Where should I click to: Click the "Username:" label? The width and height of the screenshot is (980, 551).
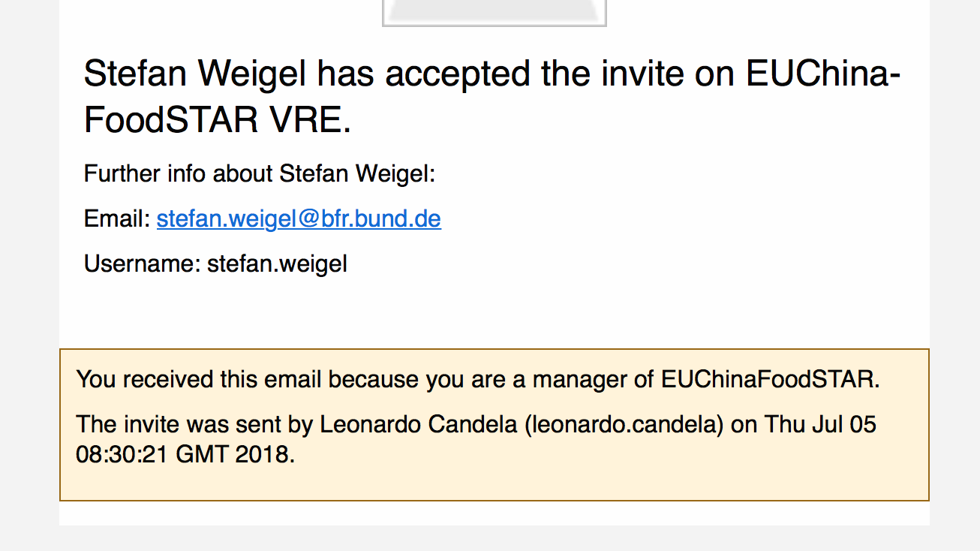coord(143,264)
